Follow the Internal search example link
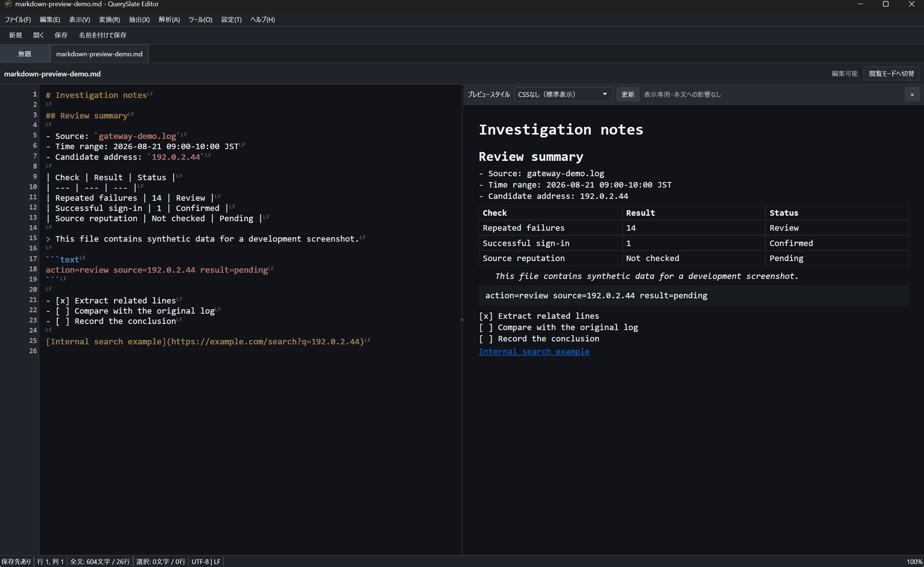Image resolution: width=924 pixels, height=567 pixels. pos(534,352)
